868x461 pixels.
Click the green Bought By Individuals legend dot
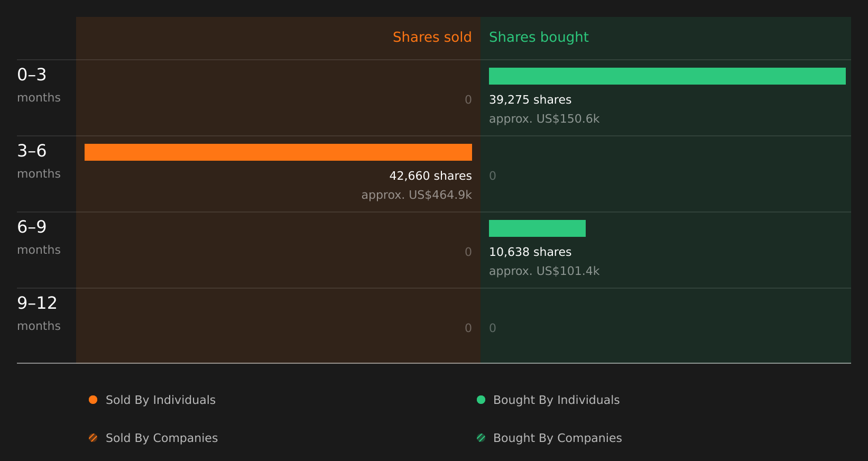tap(481, 400)
